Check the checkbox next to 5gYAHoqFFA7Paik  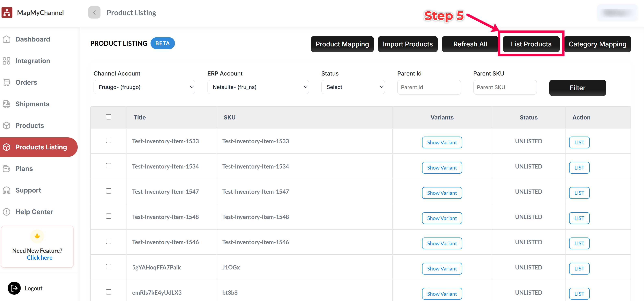click(x=108, y=267)
